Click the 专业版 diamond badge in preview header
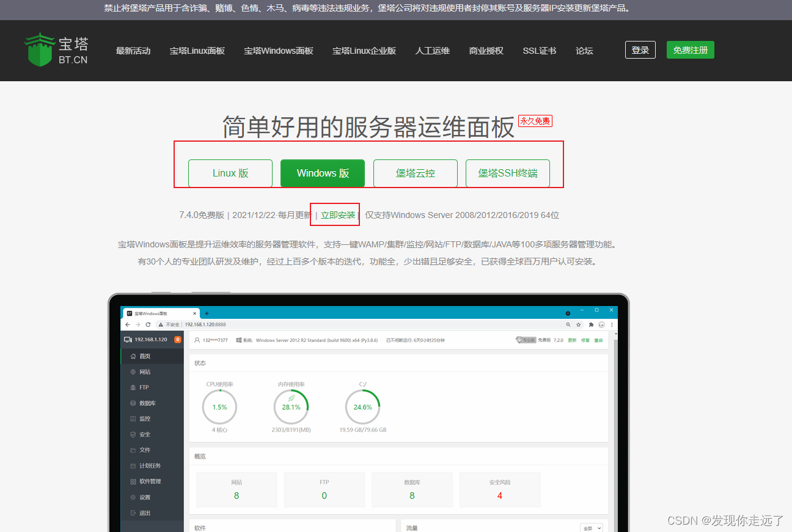Image resolution: width=792 pixels, height=532 pixels. click(x=526, y=340)
